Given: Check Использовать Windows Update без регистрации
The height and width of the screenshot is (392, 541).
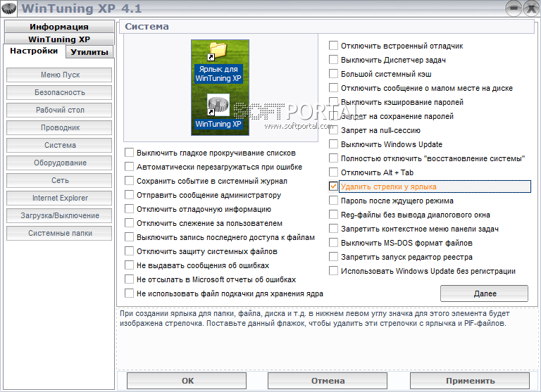Looking at the screenshot, I should pos(333,271).
